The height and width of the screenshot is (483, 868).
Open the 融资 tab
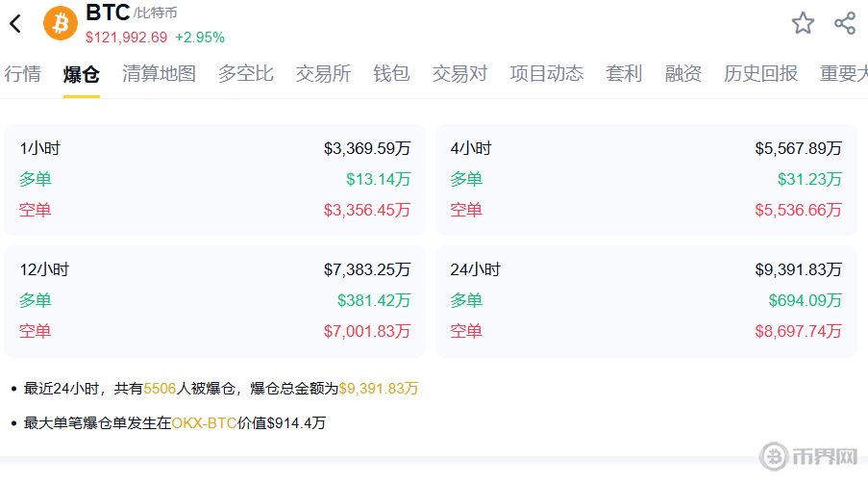click(683, 74)
